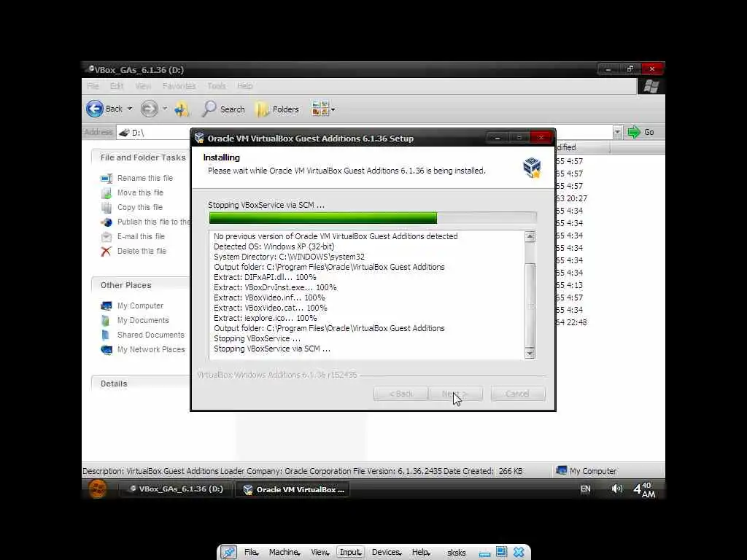Image resolution: width=747 pixels, height=560 pixels.
Task: Open the Back history dropdown arrow
Action: (x=130, y=109)
